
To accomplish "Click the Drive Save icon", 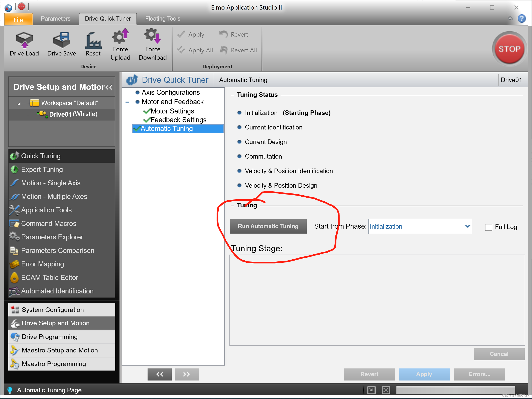I will tap(62, 40).
